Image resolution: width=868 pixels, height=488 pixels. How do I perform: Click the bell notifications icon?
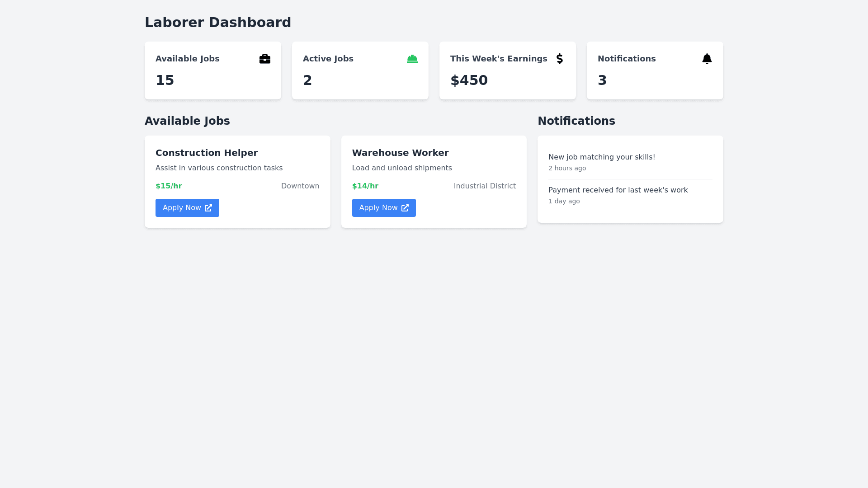tap(707, 59)
